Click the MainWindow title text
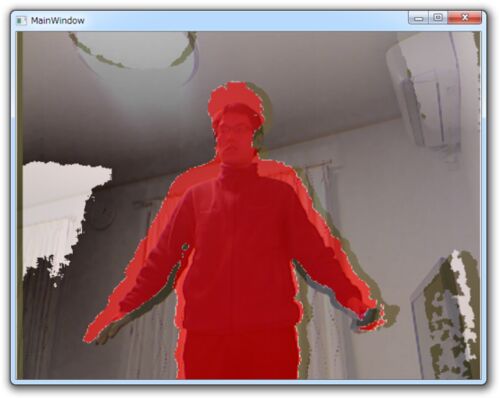This screenshot has width=500, height=398. click(58, 21)
